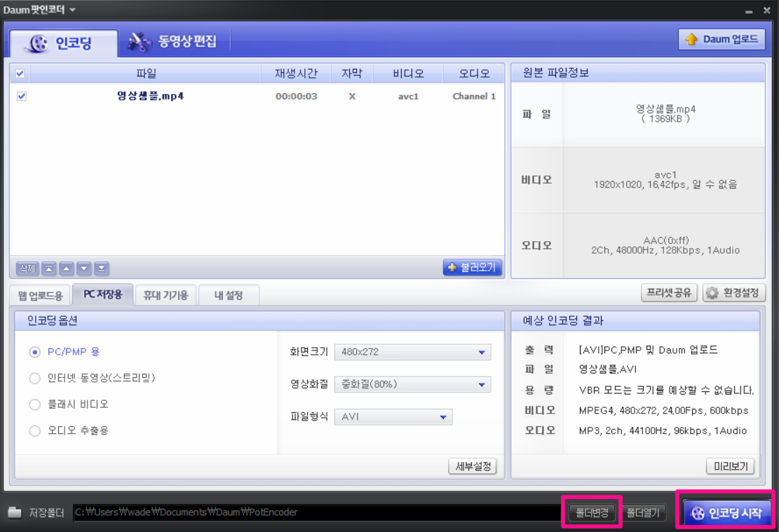
Task: Minimize the Daum 팟인코더 window
Action: tap(749, 11)
